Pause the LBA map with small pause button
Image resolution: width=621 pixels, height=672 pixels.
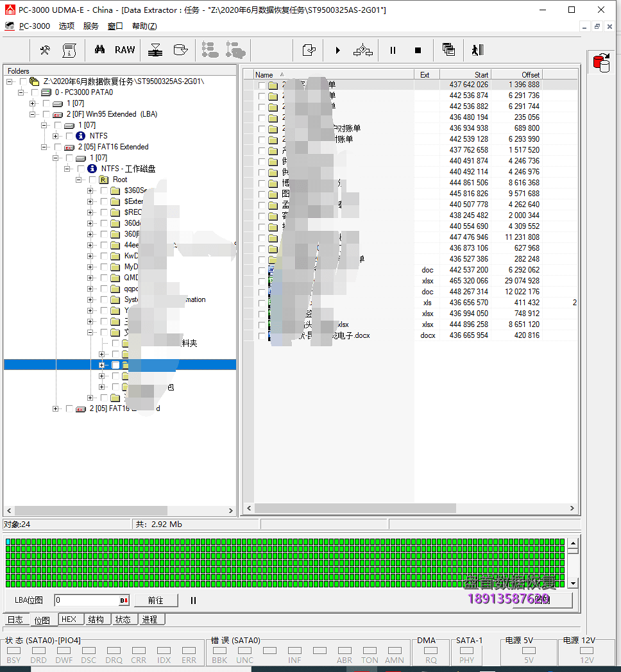coord(193,600)
